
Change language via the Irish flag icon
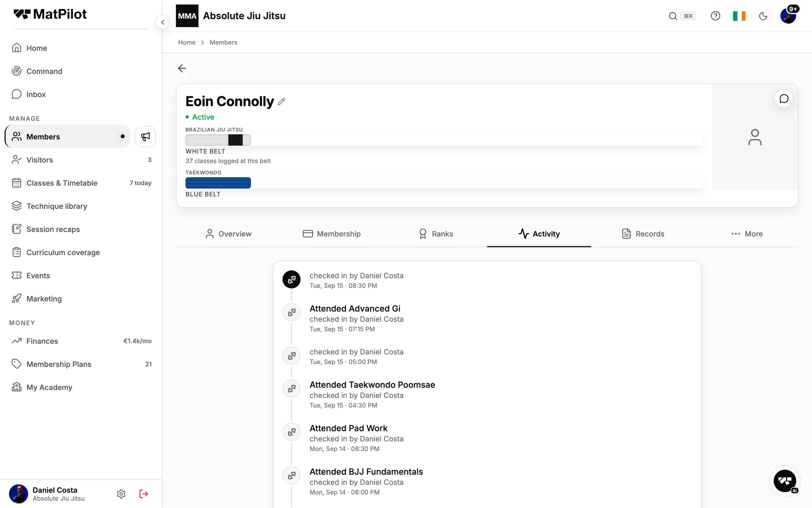739,16
